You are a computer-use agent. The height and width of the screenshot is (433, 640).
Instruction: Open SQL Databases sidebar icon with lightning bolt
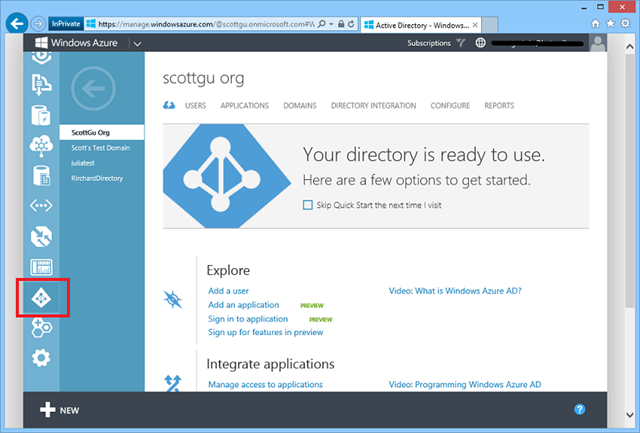[41, 115]
